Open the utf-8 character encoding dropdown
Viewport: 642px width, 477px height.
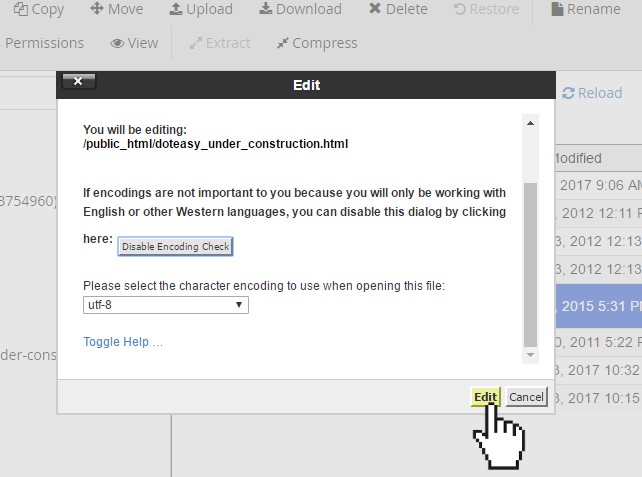(165, 305)
